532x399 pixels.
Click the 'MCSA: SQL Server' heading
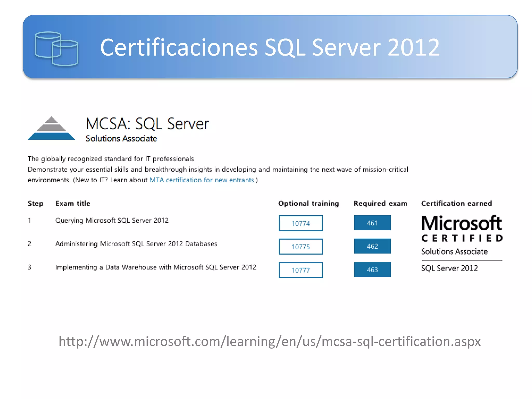coord(147,124)
